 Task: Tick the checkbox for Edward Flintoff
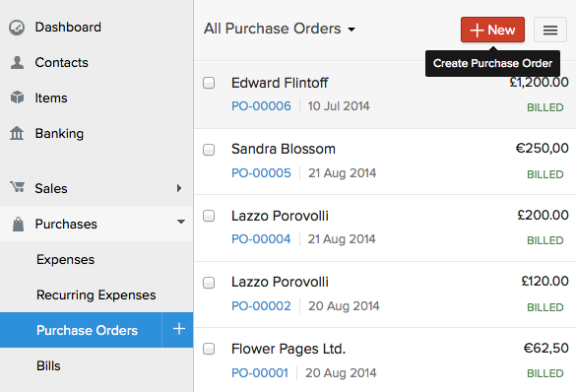209,83
